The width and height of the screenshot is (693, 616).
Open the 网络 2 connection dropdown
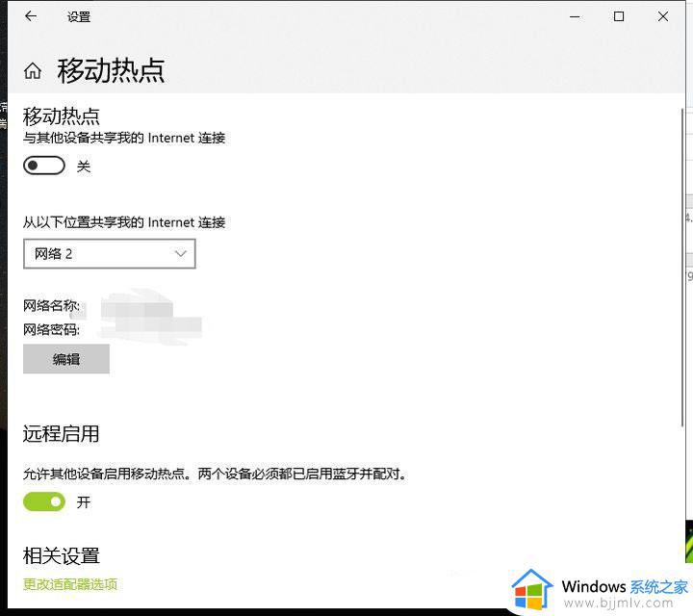click(x=109, y=254)
